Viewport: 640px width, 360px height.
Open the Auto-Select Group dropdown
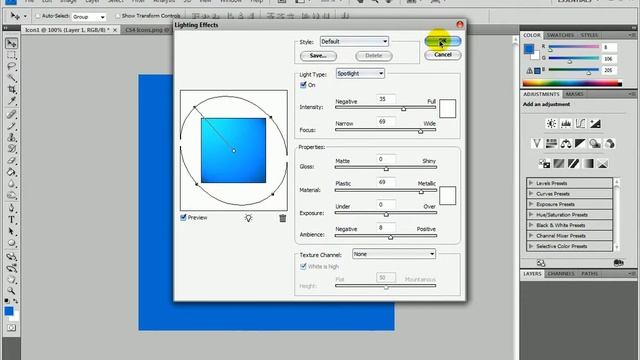pyautogui.click(x=89, y=17)
